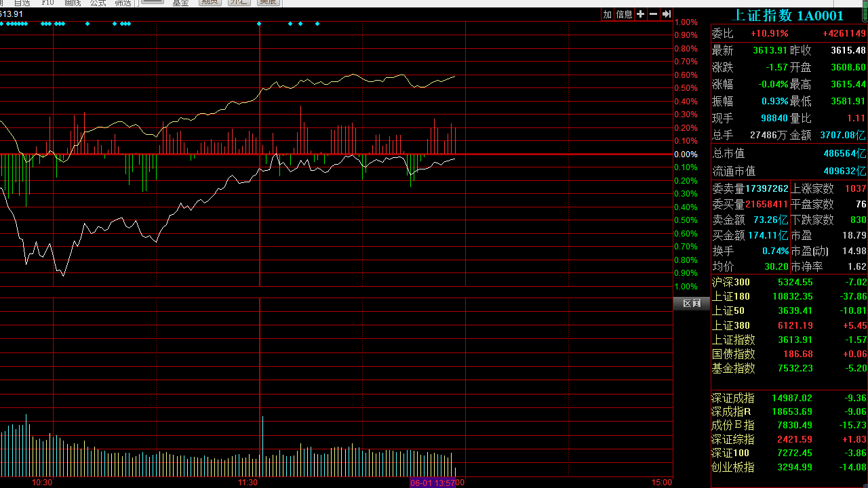
Task: Click the highlighted 06-01 13:57 time label
Action: click(432, 483)
